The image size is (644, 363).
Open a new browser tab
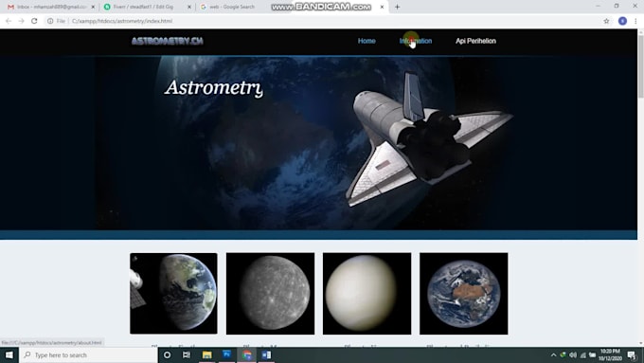(397, 7)
